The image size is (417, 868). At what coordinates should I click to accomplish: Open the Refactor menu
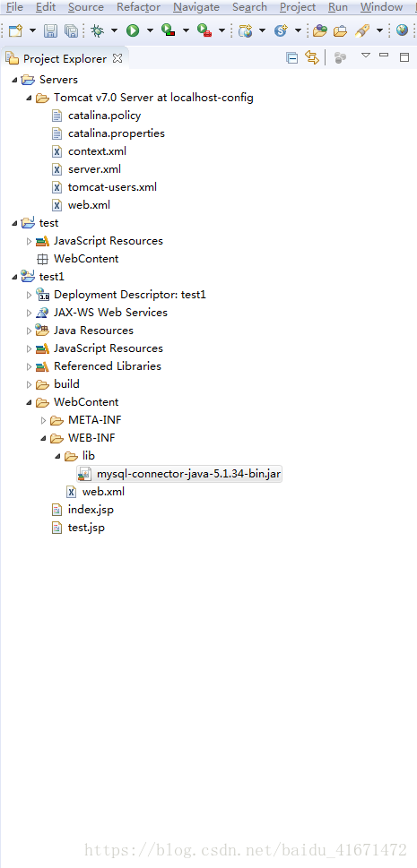click(139, 7)
